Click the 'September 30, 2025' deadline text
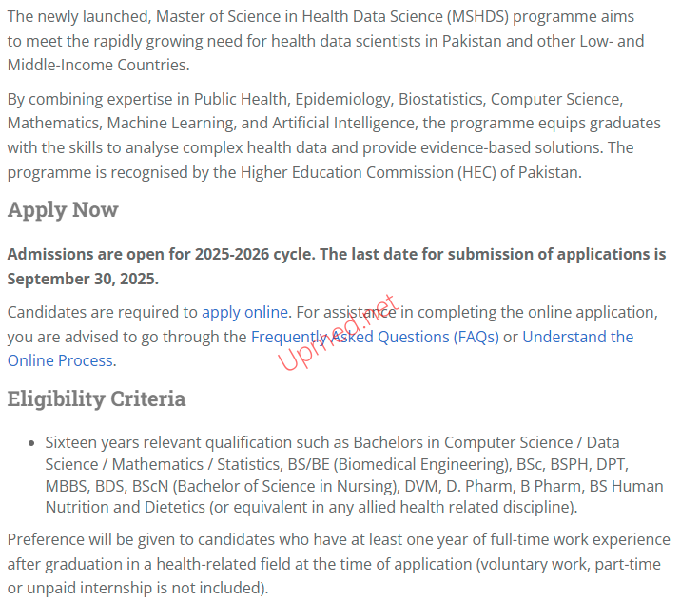 [83, 279]
